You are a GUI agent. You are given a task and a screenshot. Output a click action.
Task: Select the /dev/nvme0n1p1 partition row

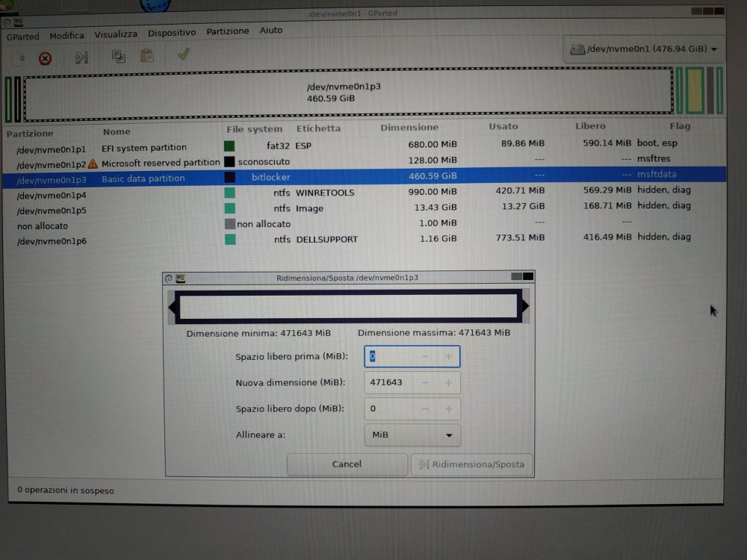coord(365,146)
